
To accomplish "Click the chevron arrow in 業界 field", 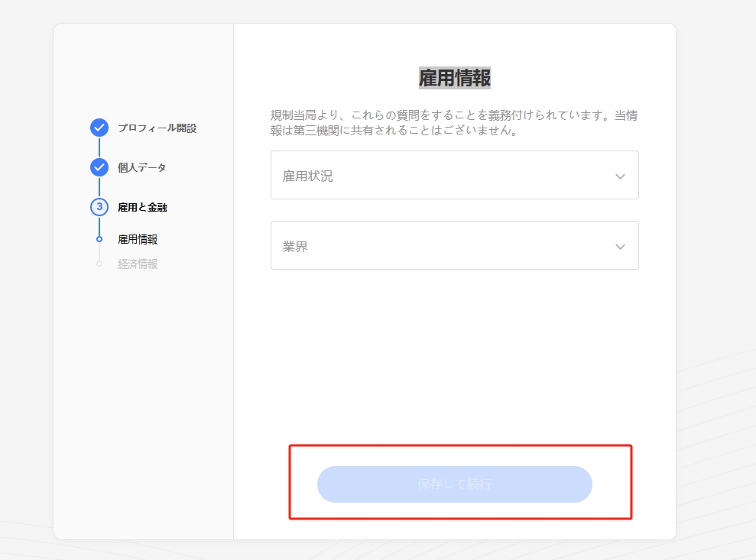I will click(x=620, y=247).
